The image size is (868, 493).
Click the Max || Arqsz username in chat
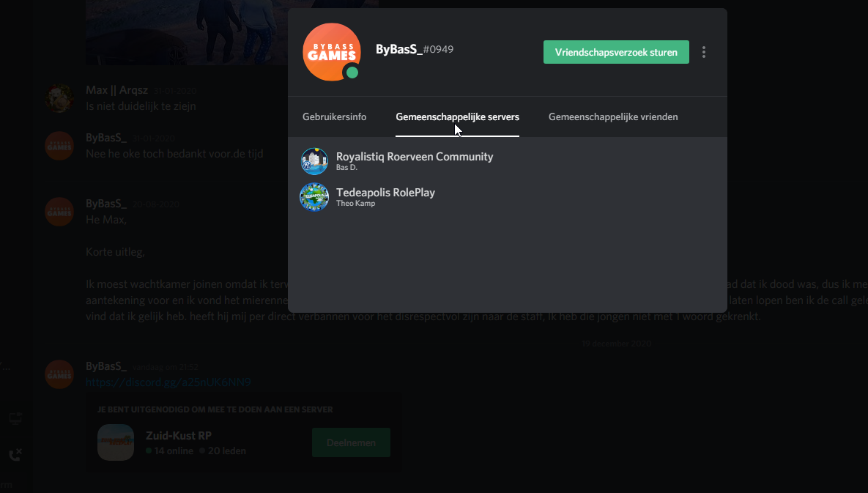click(x=116, y=90)
